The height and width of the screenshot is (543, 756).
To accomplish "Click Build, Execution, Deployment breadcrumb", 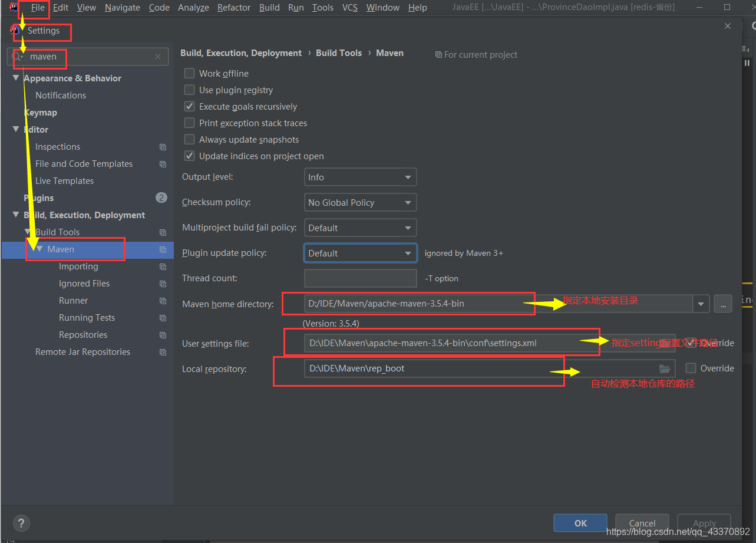I will tap(241, 52).
